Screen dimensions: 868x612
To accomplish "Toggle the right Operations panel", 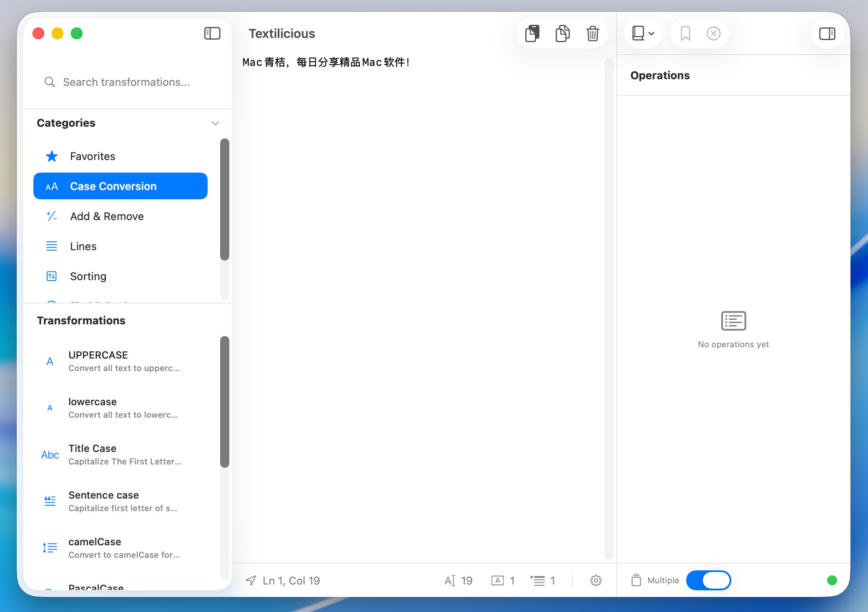I will point(827,34).
